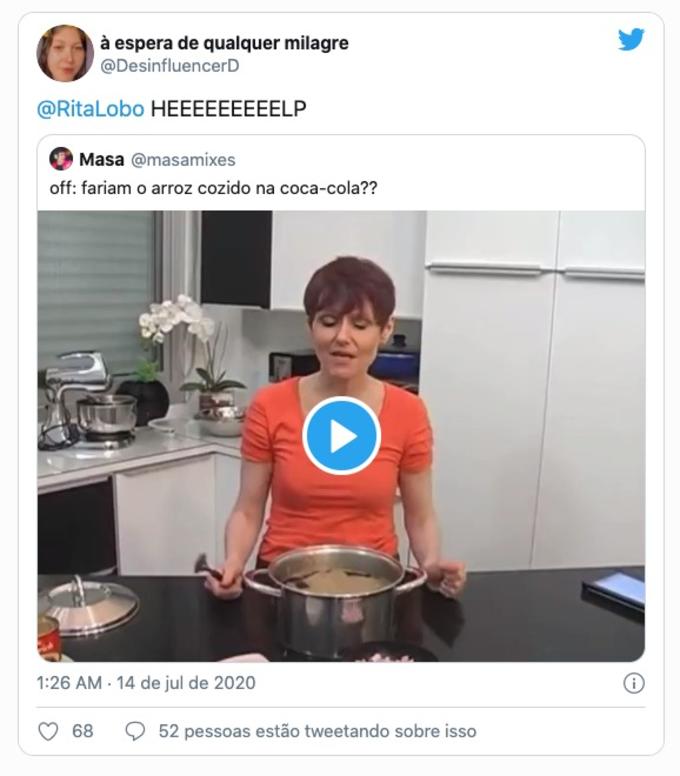Click the timestamp "1:26 AM · 14 de jul de 2020"

pyautogui.click(x=146, y=683)
